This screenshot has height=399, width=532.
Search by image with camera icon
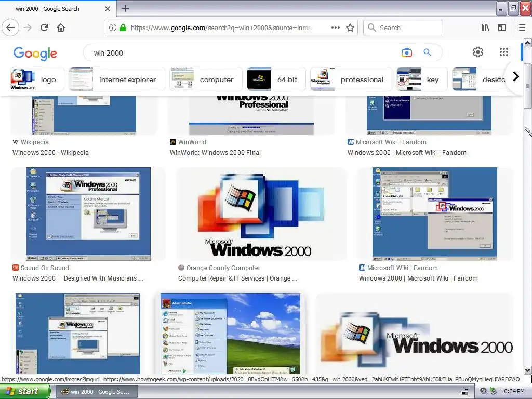pos(406,52)
